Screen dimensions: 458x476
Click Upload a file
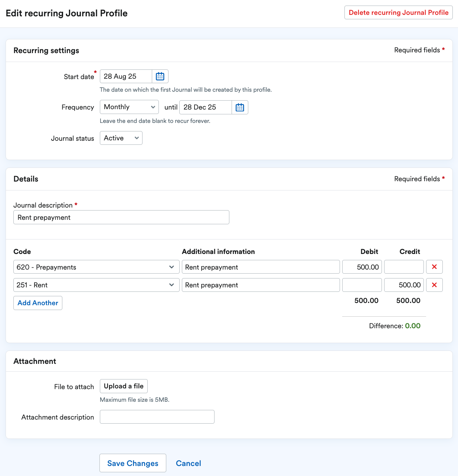[124, 386]
